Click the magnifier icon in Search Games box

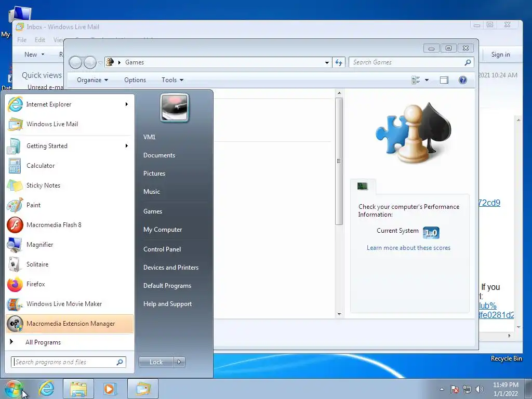tap(468, 62)
